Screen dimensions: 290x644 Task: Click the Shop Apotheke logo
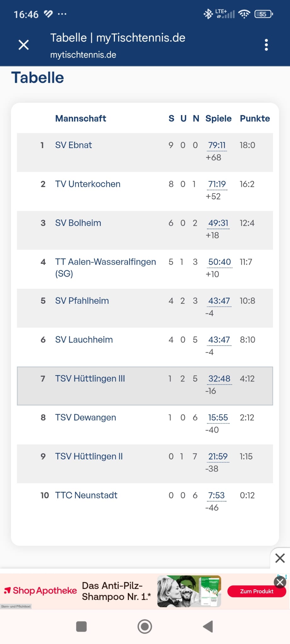[x=40, y=591]
